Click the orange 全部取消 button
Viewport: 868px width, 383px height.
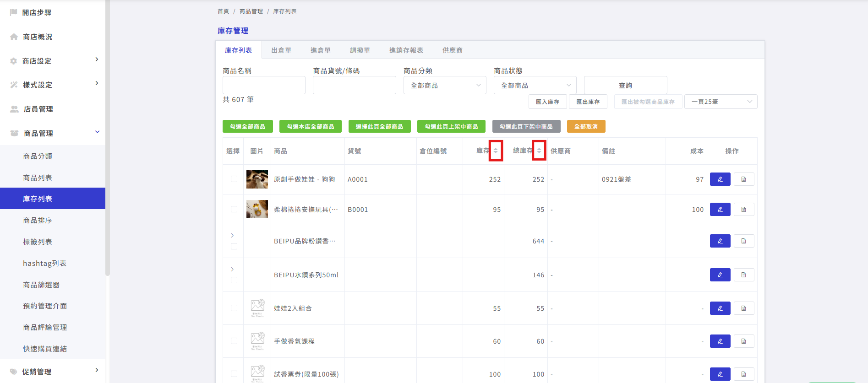(586, 126)
